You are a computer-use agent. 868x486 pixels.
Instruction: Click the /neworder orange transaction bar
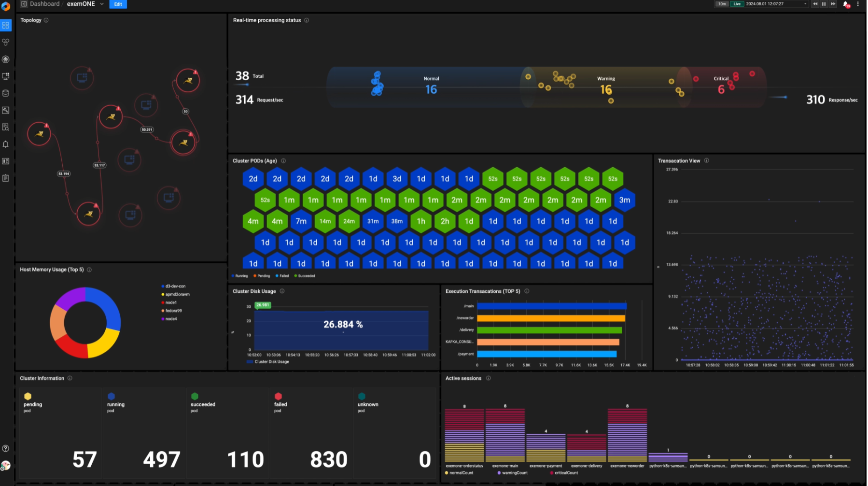pyautogui.click(x=551, y=318)
